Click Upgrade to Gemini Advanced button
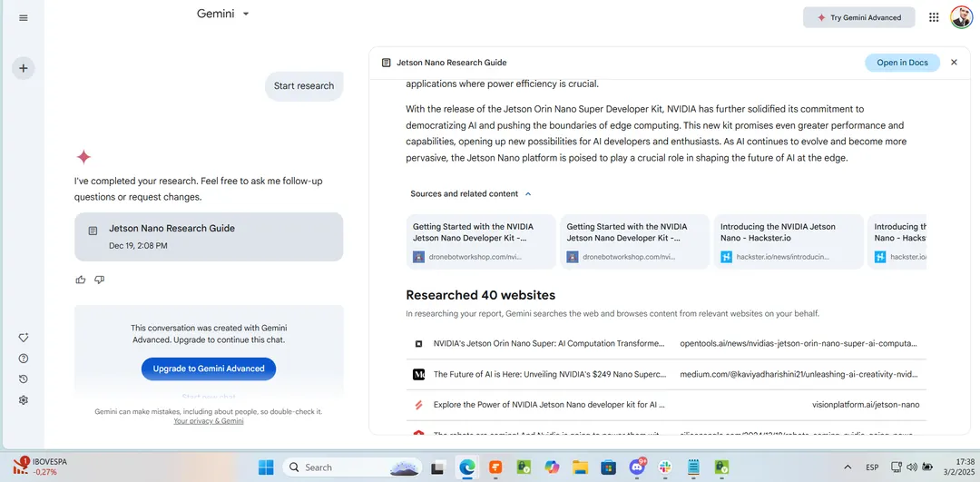The width and height of the screenshot is (980, 482). 209,369
